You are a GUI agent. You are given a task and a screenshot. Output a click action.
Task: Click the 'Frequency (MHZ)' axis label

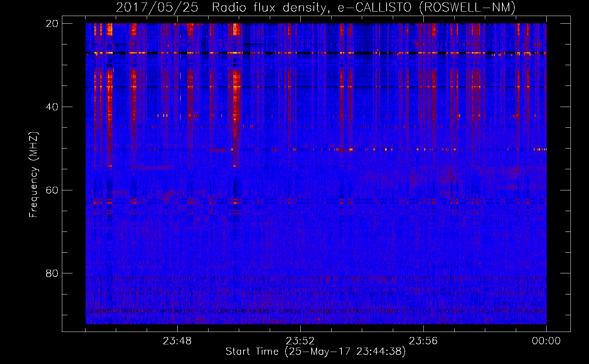[x=33, y=175]
